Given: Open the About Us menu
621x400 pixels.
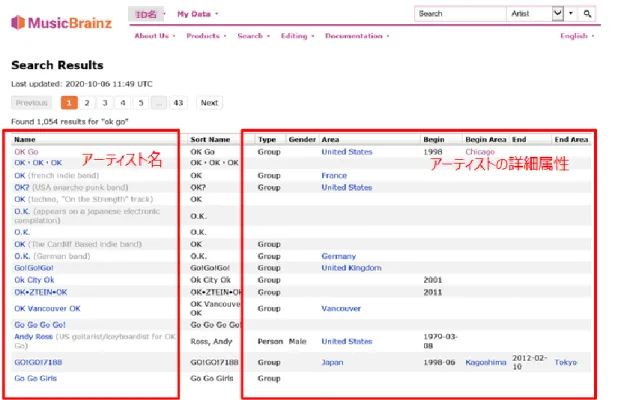Looking at the screenshot, I should pos(155,36).
